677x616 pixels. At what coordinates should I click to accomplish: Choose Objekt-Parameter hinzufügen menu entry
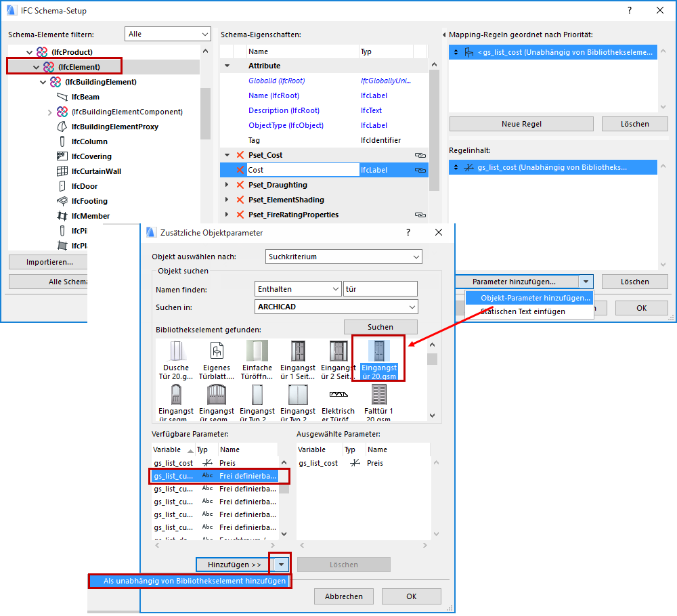[529, 299]
